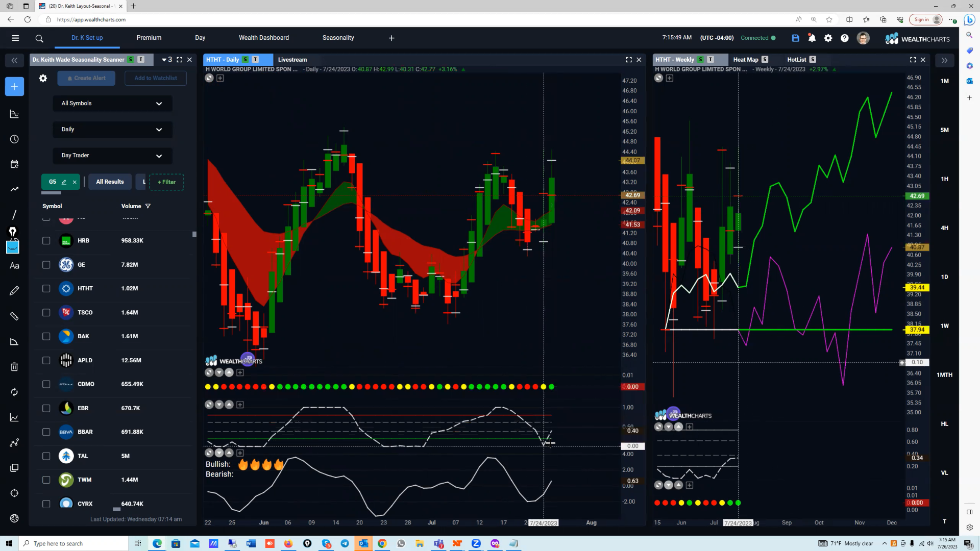Check the TAL row checkbox
The width and height of the screenshot is (980, 551).
[46, 456]
